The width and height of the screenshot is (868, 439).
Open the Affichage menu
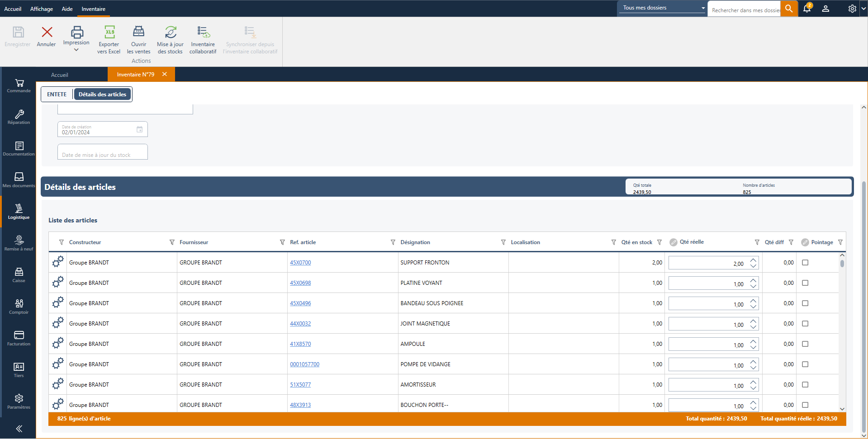(x=42, y=9)
